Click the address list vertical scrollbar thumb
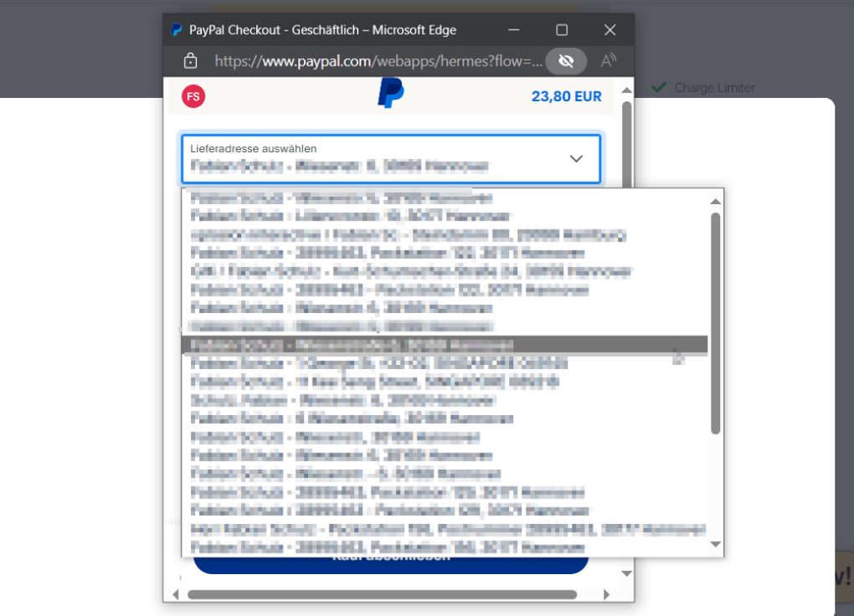This screenshot has height=616, width=854. pos(716,324)
